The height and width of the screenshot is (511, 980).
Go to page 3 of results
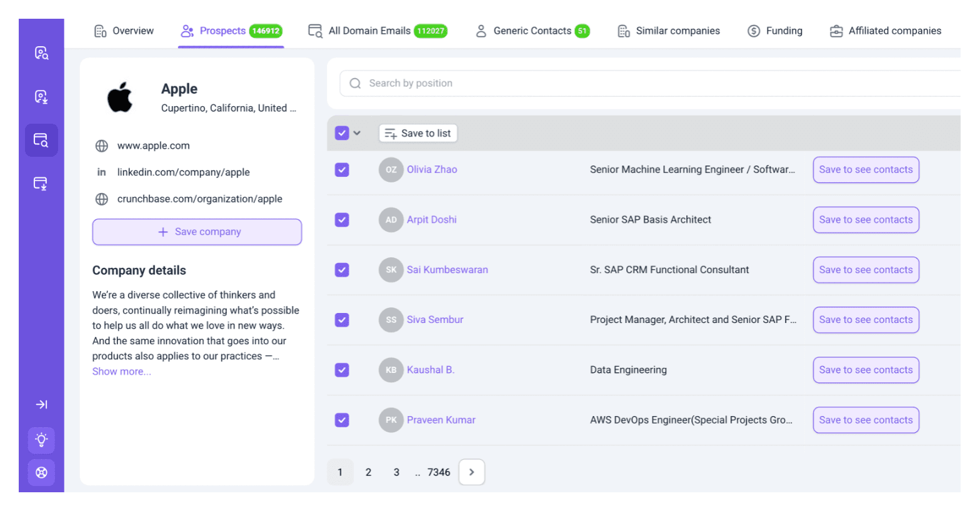pyautogui.click(x=396, y=472)
